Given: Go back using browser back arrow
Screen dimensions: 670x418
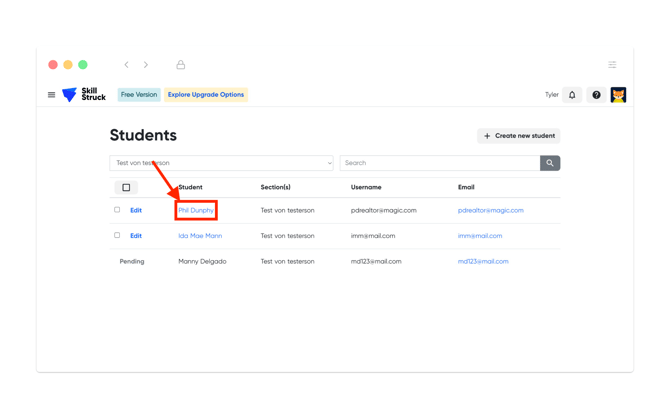Looking at the screenshot, I should [x=127, y=65].
